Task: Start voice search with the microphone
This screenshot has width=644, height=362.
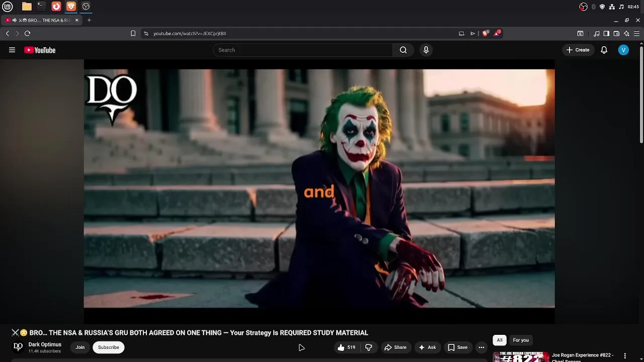Action: click(x=426, y=50)
